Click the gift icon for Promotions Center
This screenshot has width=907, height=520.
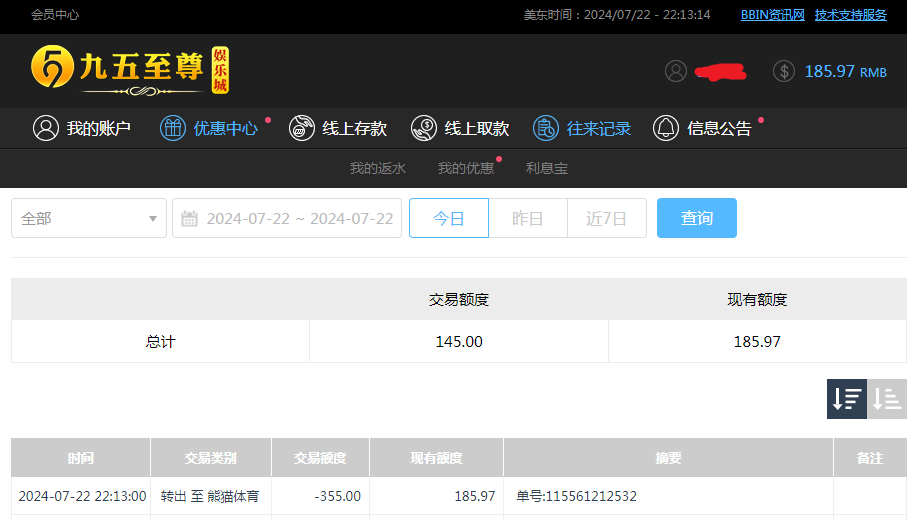point(173,128)
